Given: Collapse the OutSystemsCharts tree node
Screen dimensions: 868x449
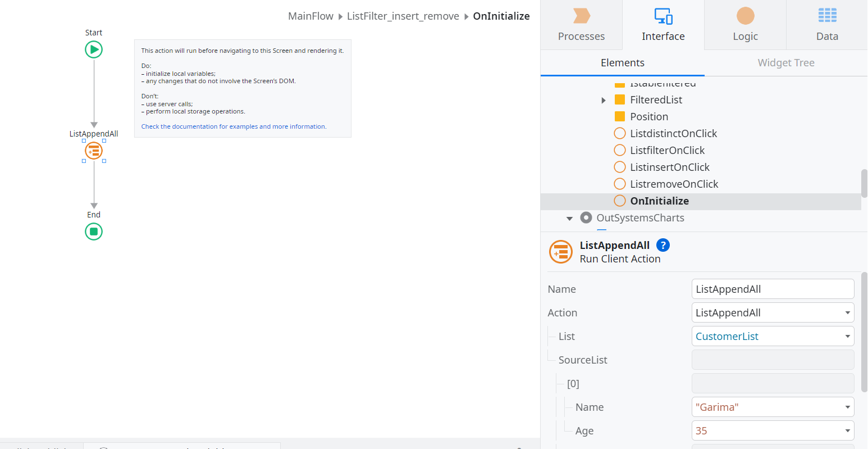Looking at the screenshot, I should coord(569,218).
